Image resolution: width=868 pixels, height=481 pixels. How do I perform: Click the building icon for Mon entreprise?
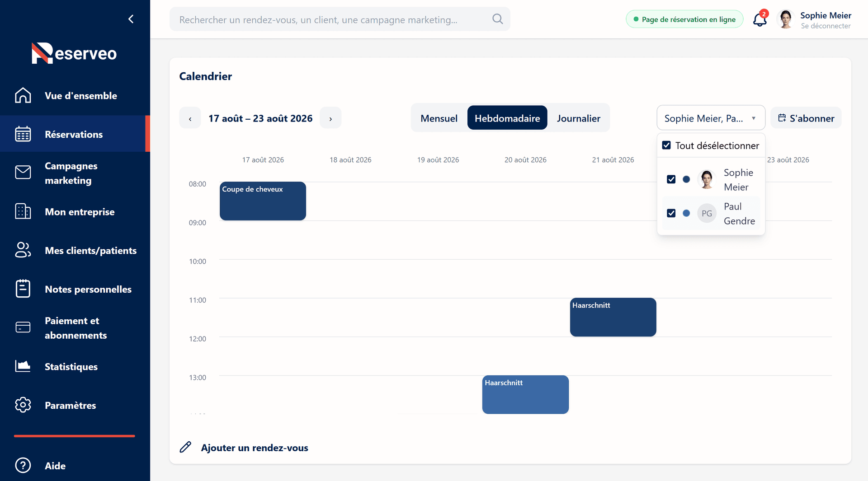tap(23, 211)
